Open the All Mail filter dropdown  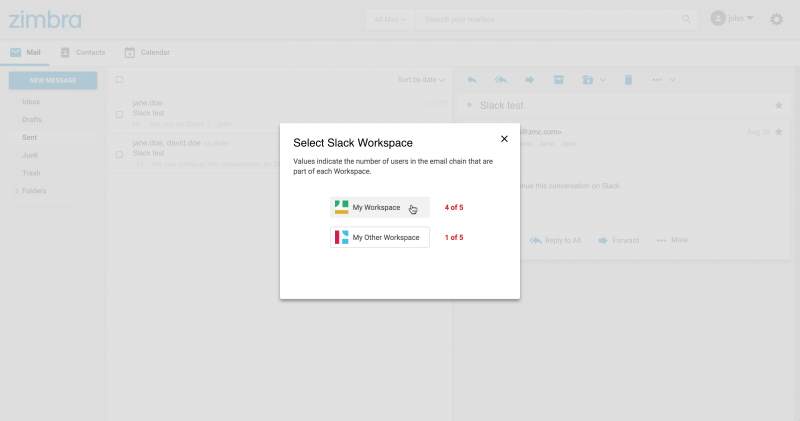pos(390,19)
